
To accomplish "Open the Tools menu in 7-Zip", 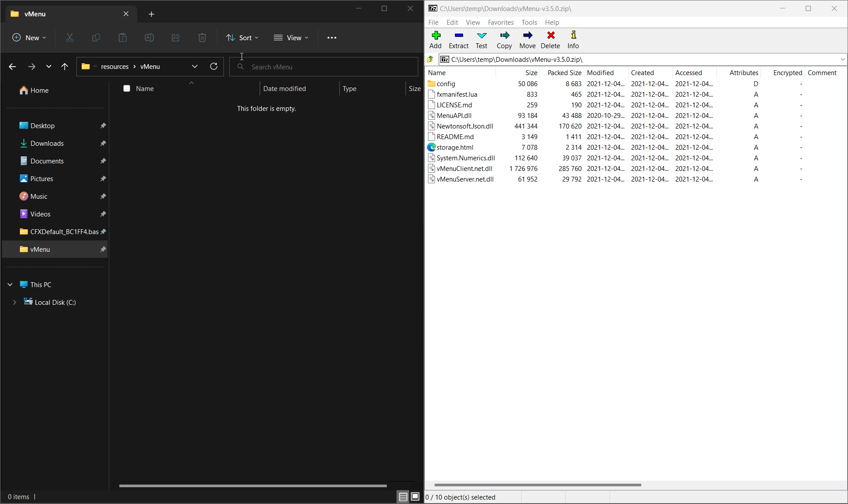I will (529, 22).
